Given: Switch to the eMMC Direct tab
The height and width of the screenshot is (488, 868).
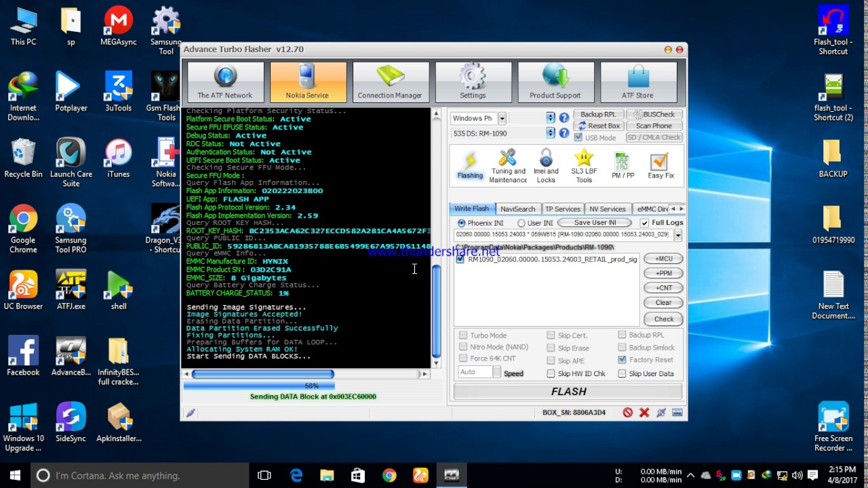Looking at the screenshot, I should 650,209.
